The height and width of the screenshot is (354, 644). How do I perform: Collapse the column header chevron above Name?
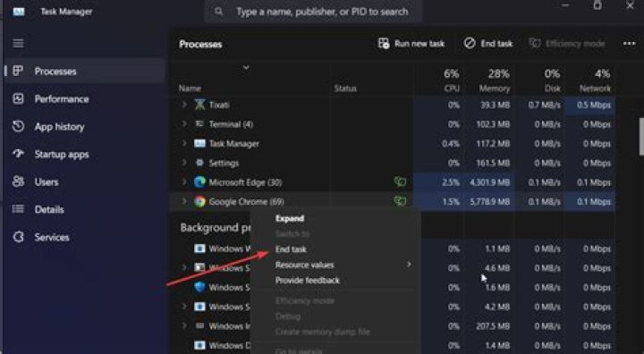[246, 67]
